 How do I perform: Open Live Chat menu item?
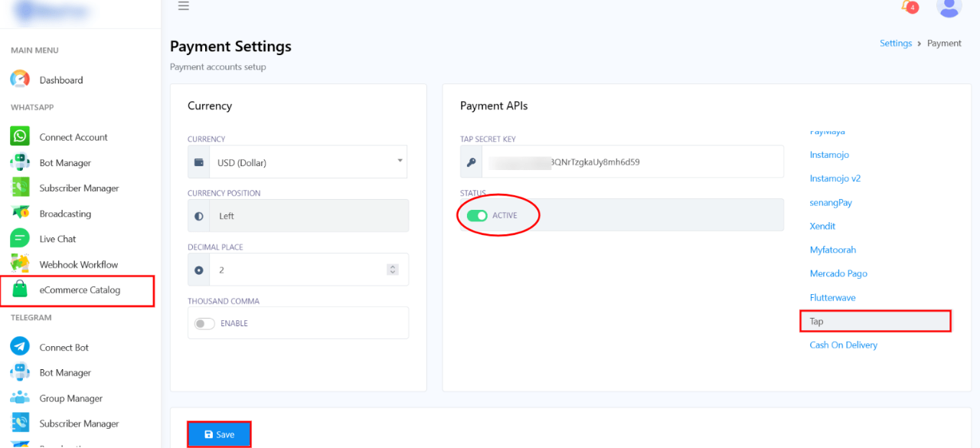pos(57,239)
